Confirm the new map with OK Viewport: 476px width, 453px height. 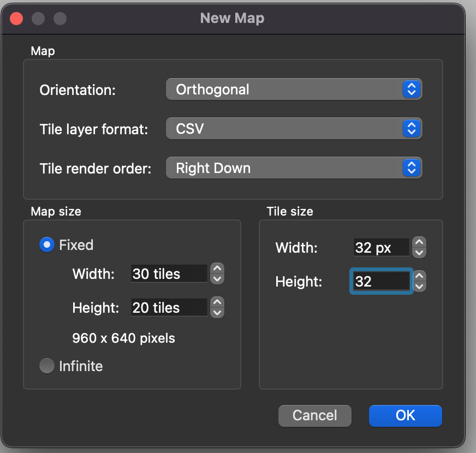(x=405, y=415)
